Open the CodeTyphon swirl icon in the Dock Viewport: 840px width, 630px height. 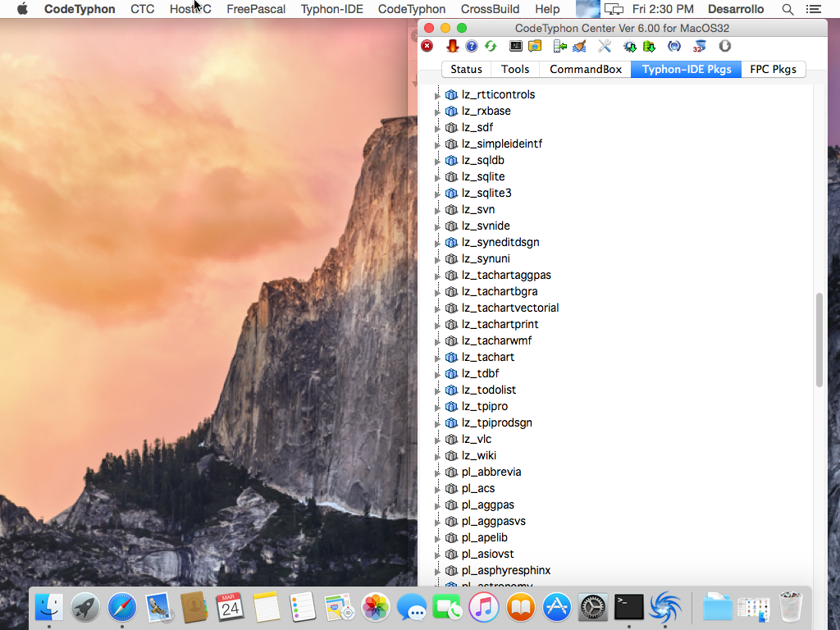coord(665,607)
